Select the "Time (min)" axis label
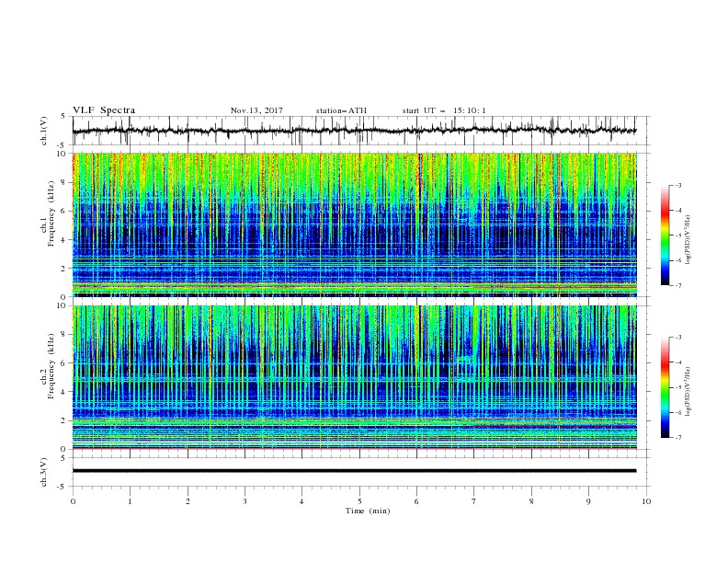 click(x=368, y=511)
